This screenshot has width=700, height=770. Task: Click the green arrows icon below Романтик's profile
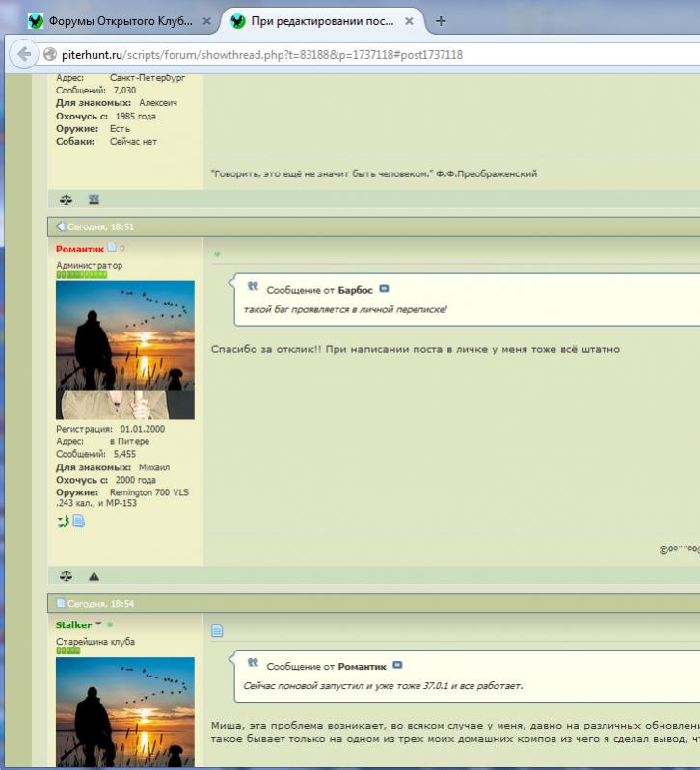click(63, 521)
